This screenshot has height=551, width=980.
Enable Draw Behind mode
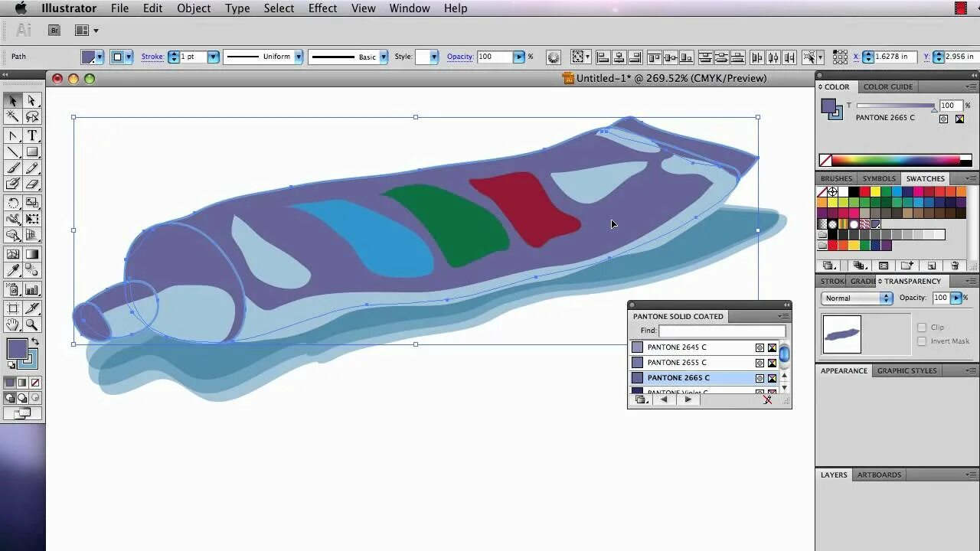(21, 398)
